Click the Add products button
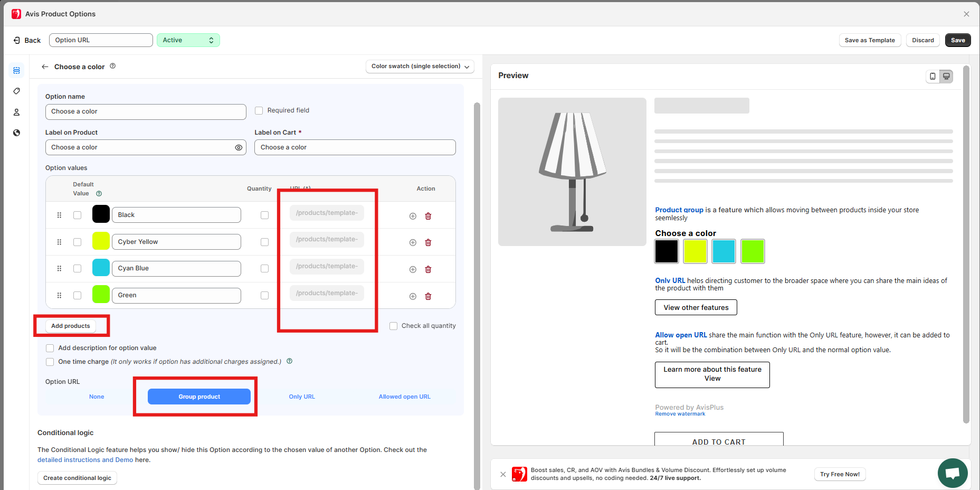 click(x=71, y=326)
